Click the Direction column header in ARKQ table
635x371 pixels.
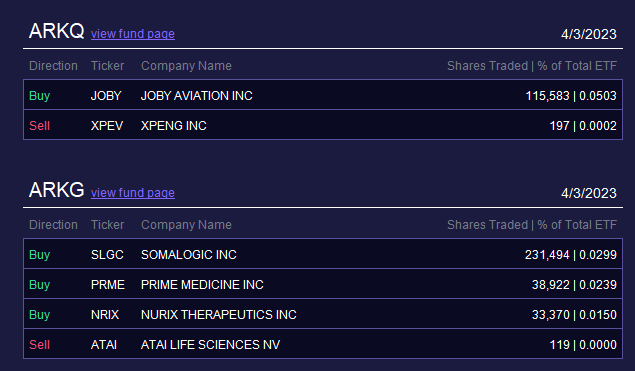click(53, 66)
